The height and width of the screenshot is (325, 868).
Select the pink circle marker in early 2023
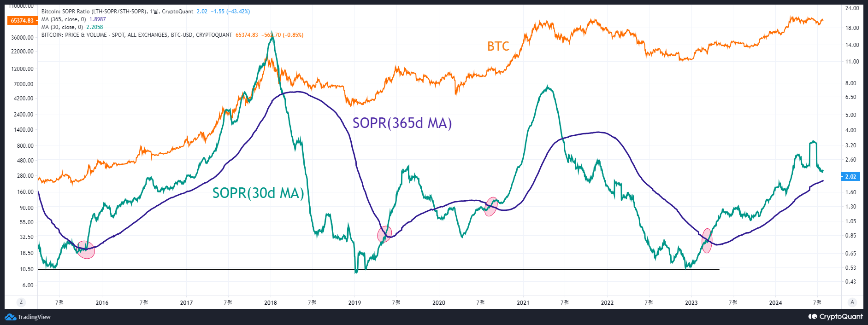(707, 241)
